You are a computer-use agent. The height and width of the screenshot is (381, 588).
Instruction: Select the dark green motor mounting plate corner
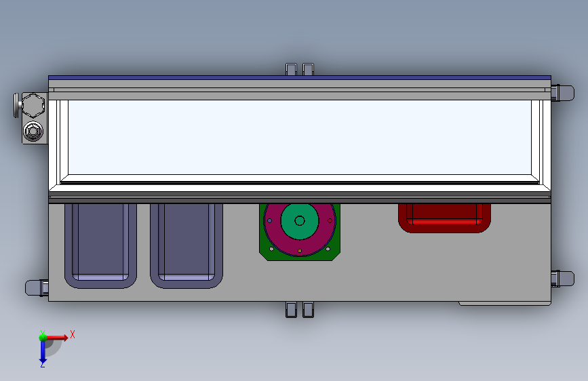coord(264,255)
